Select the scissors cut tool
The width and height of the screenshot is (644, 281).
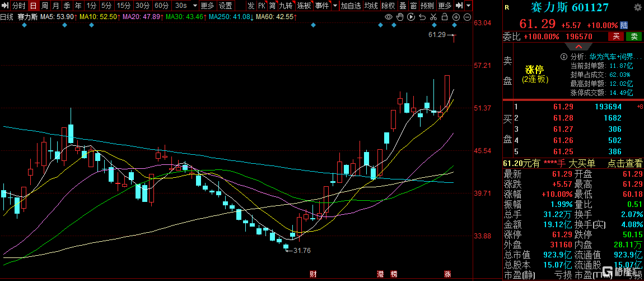point(433,17)
